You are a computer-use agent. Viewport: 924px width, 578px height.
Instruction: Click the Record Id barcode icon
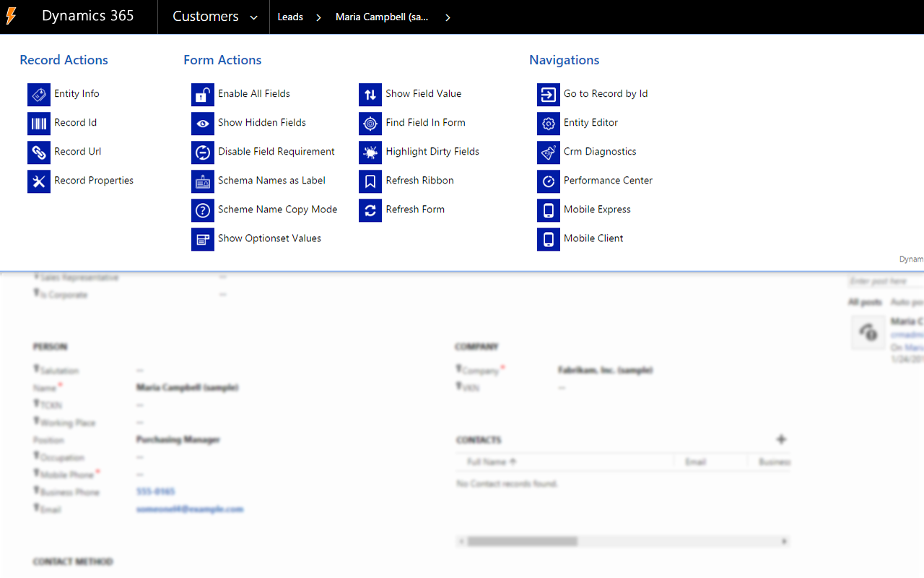(39, 124)
